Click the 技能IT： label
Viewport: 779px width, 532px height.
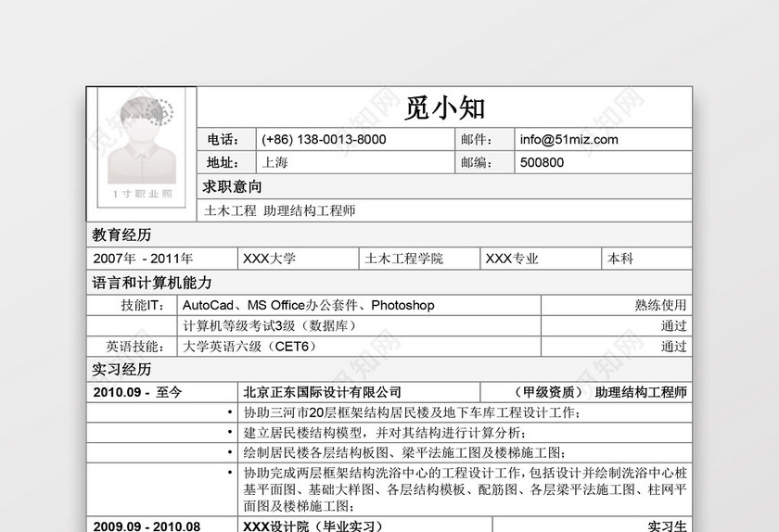pos(143,305)
